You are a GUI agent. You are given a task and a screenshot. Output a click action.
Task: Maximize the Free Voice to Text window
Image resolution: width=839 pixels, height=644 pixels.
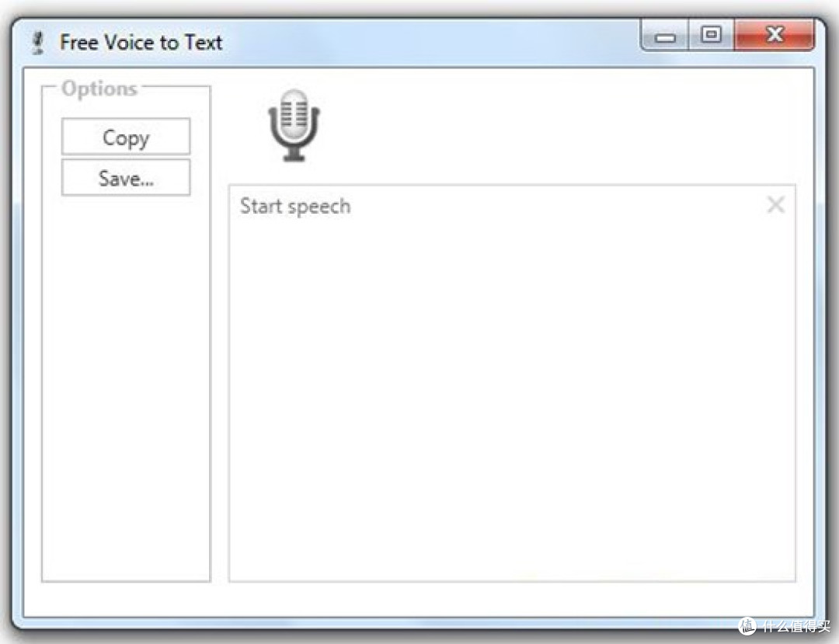click(711, 35)
